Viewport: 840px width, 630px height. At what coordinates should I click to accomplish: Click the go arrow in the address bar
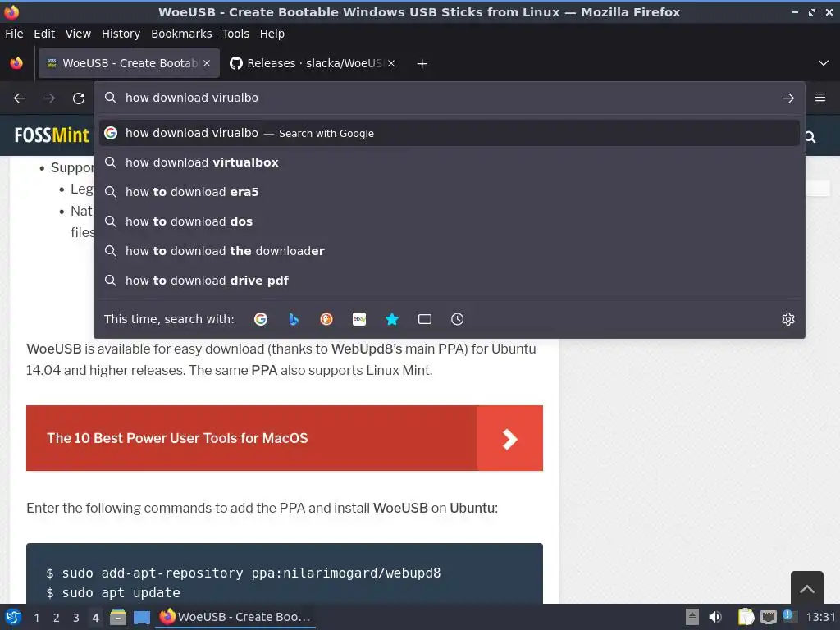[788, 98]
